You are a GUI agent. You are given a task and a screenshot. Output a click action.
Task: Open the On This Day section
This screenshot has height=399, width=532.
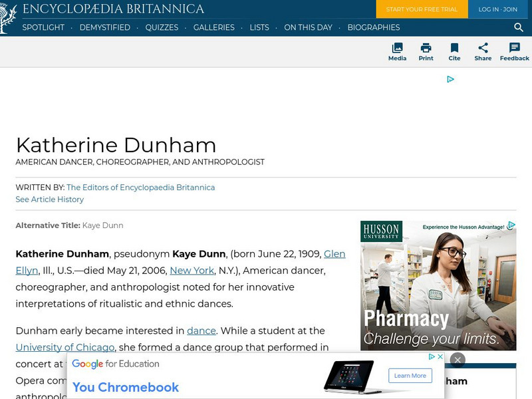tap(308, 28)
